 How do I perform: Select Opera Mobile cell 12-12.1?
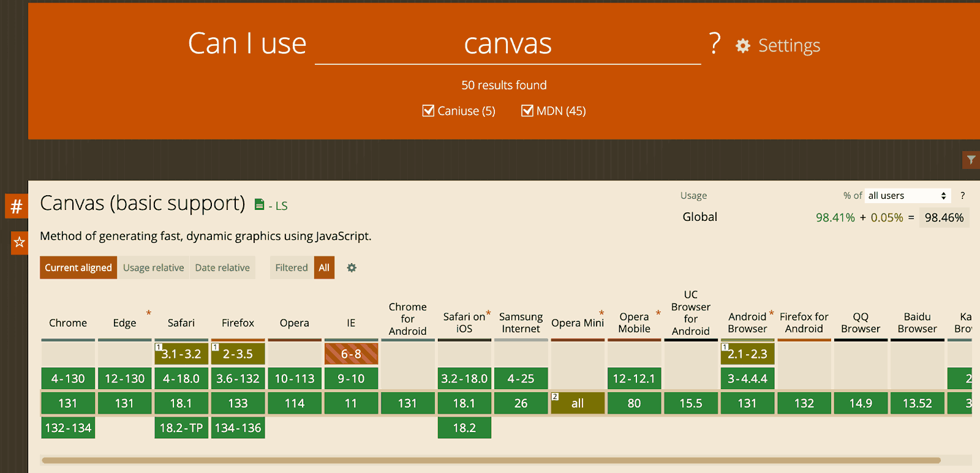(634, 379)
